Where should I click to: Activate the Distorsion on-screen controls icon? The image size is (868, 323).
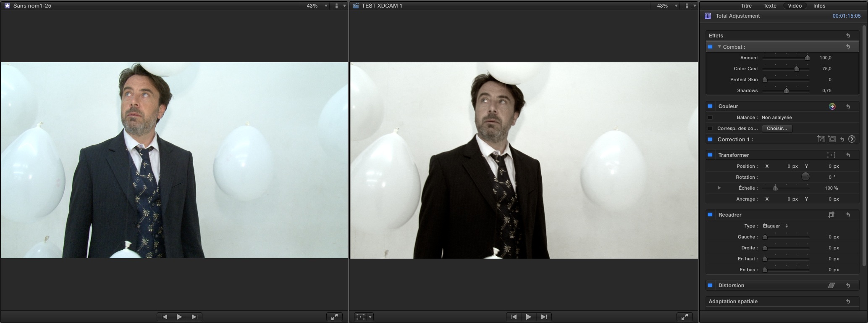coord(831,286)
